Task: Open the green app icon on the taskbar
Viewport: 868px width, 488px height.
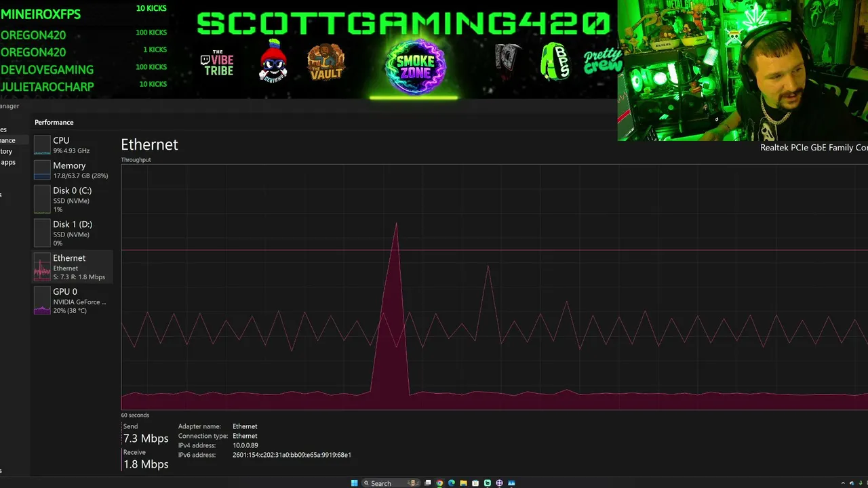Action: point(487,483)
